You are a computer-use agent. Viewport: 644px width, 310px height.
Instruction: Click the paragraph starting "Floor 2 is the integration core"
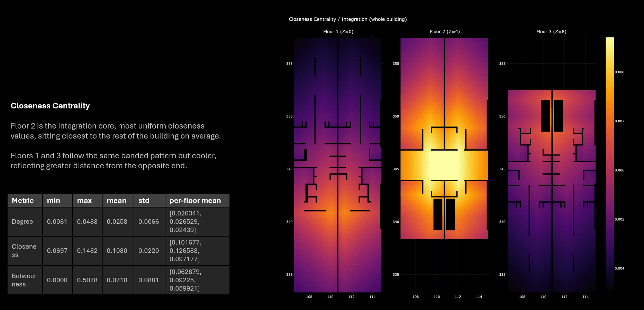point(116,131)
